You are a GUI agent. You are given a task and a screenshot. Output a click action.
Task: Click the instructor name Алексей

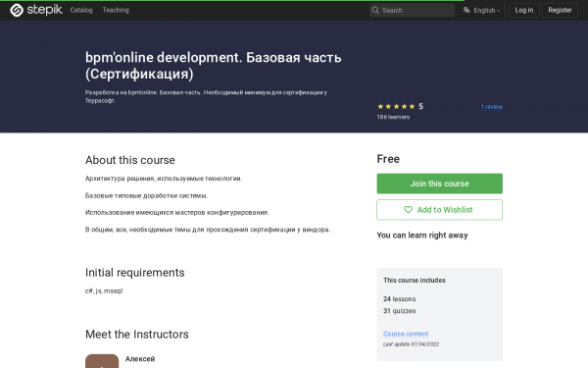coord(140,359)
